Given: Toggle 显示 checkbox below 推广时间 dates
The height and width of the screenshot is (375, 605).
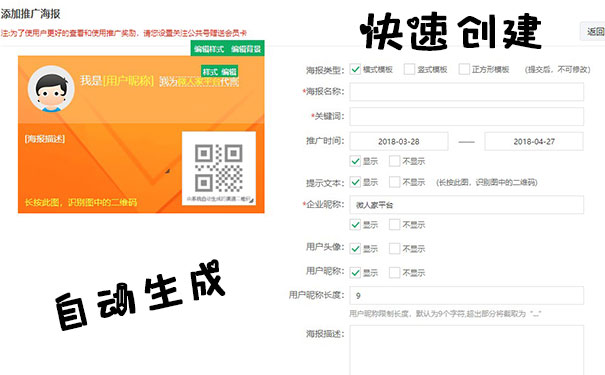Looking at the screenshot, I should tap(355, 161).
